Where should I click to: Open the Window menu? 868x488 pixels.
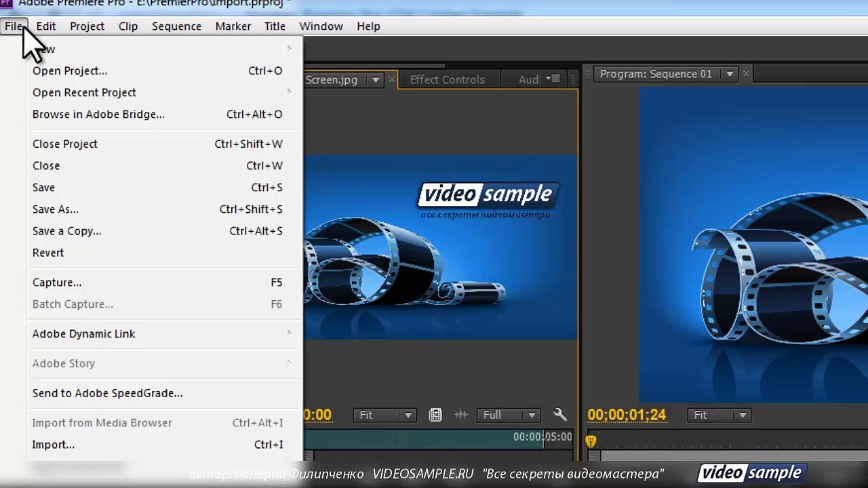(321, 26)
